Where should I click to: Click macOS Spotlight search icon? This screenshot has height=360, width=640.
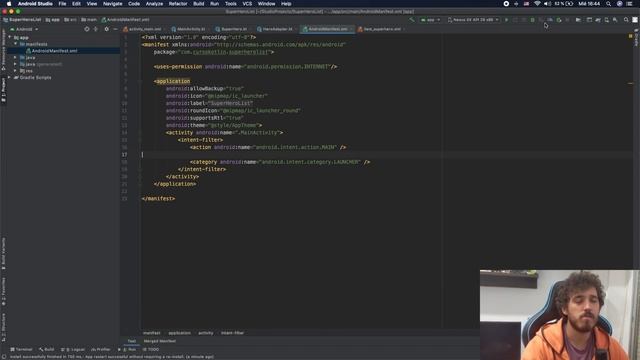(609, 4)
